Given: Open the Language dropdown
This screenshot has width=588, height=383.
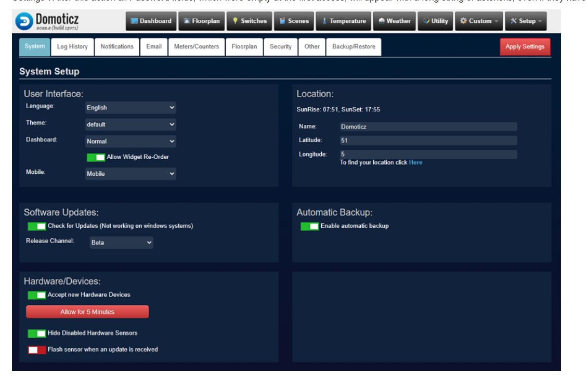Looking at the screenshot, I should click(x=130, y=108).
